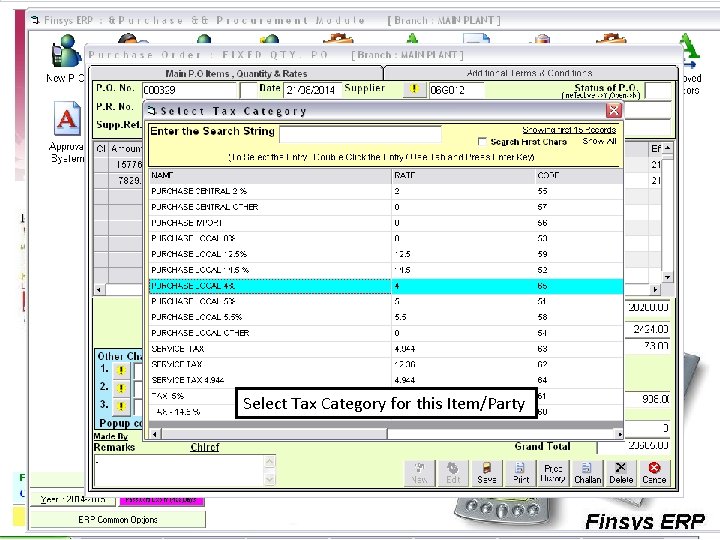Click the magenta password expiry label

tap(161, 500)
